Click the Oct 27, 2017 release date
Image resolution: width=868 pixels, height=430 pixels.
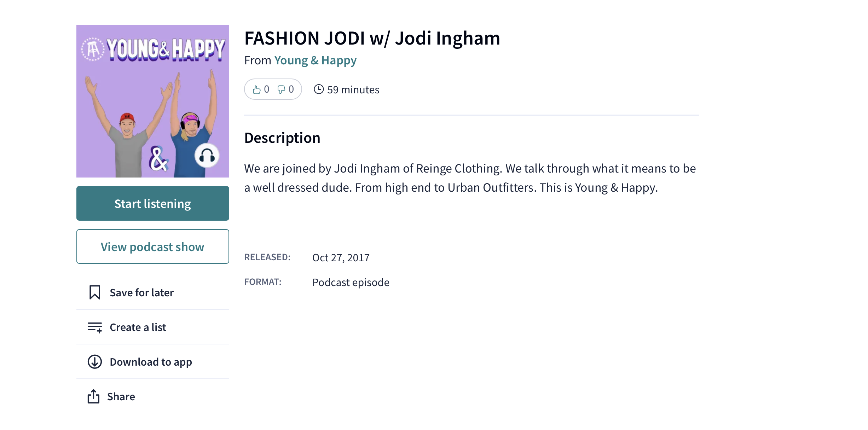click(341, 258)
